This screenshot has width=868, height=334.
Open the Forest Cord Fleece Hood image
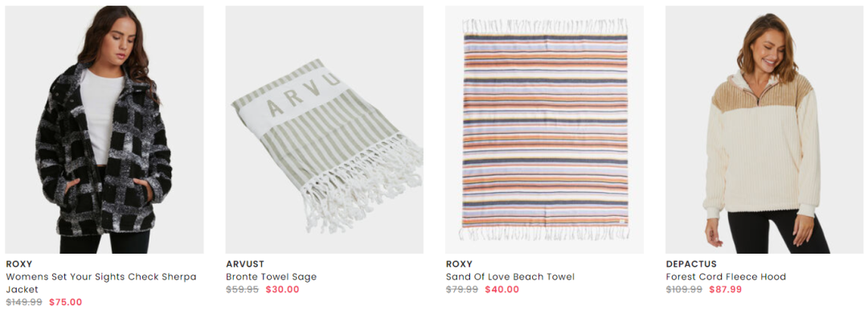coord(764,129)
